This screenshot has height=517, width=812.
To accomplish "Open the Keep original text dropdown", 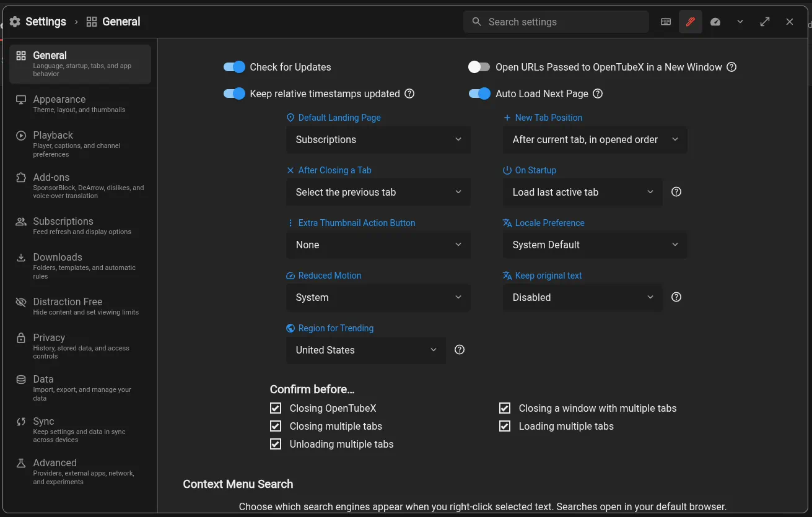I will 583,297.
